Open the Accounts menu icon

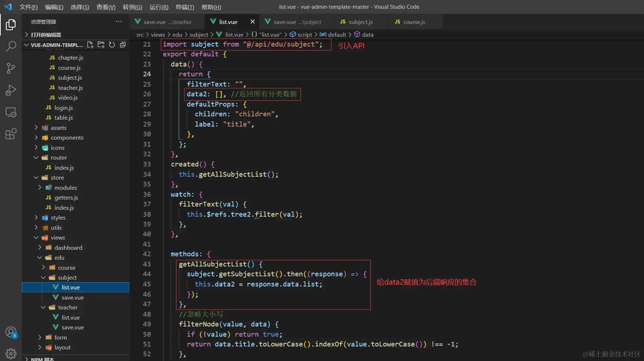[x=11, y=332]
